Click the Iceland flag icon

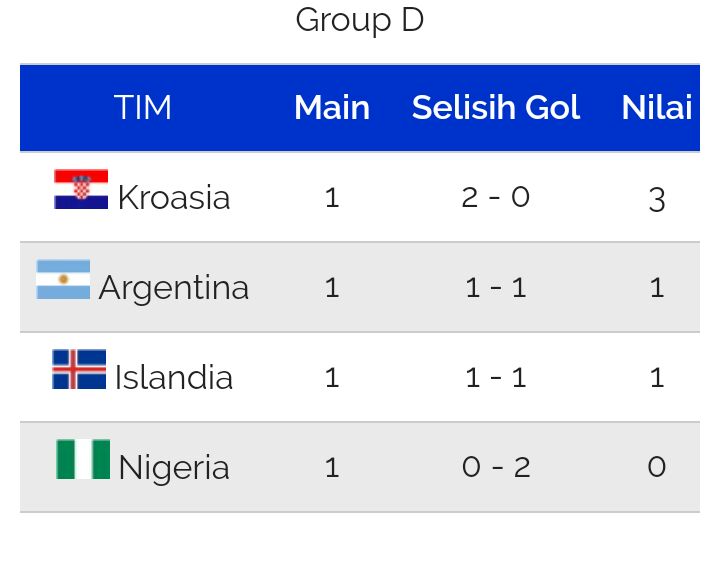pyautogui.click(x=79, y=369)
